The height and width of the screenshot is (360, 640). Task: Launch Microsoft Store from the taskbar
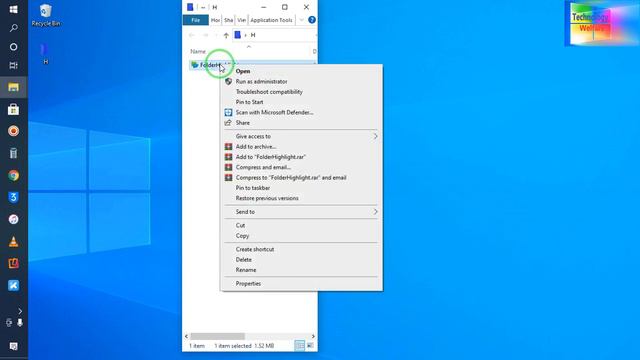13,109
